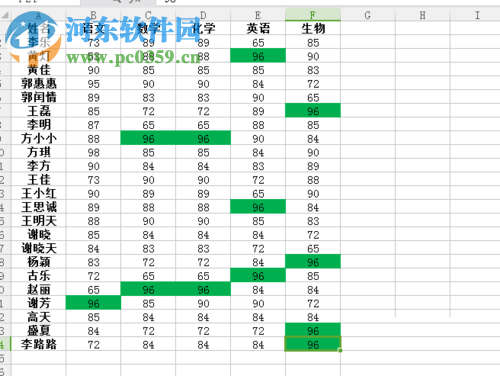Select the name cell 谢芳

click(x=39, y=303)
